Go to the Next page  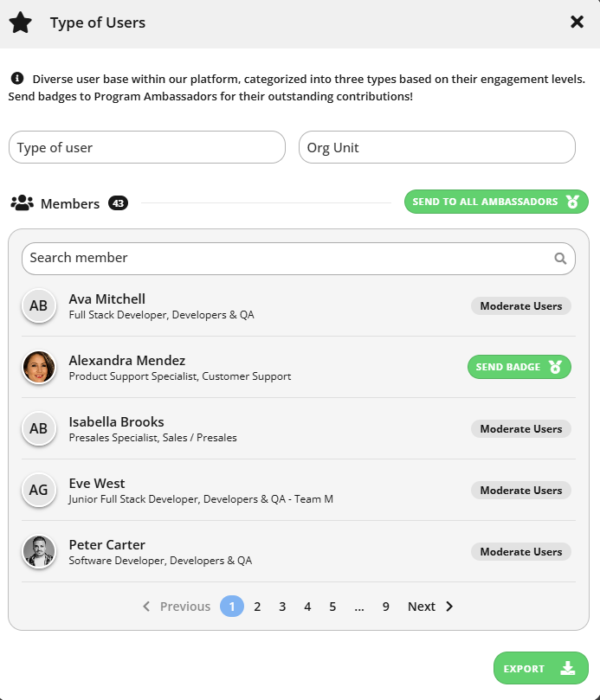(x=430, y=607)
